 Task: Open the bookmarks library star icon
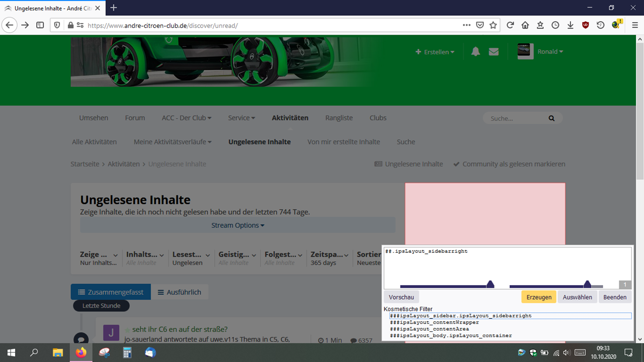point(540,25)
